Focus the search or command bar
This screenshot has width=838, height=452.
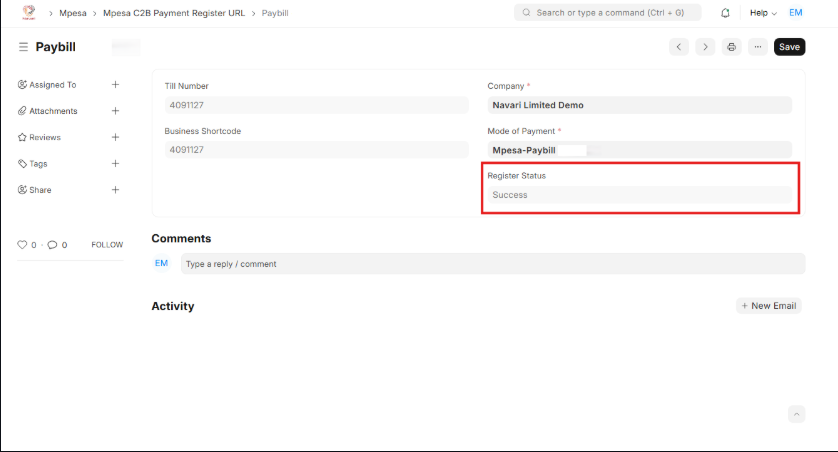click(x=608, y=12)
